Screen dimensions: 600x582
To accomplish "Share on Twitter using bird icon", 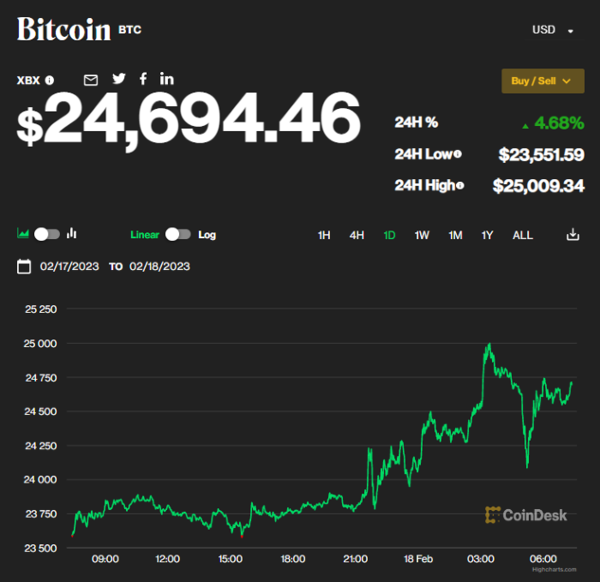I will 119,79.
